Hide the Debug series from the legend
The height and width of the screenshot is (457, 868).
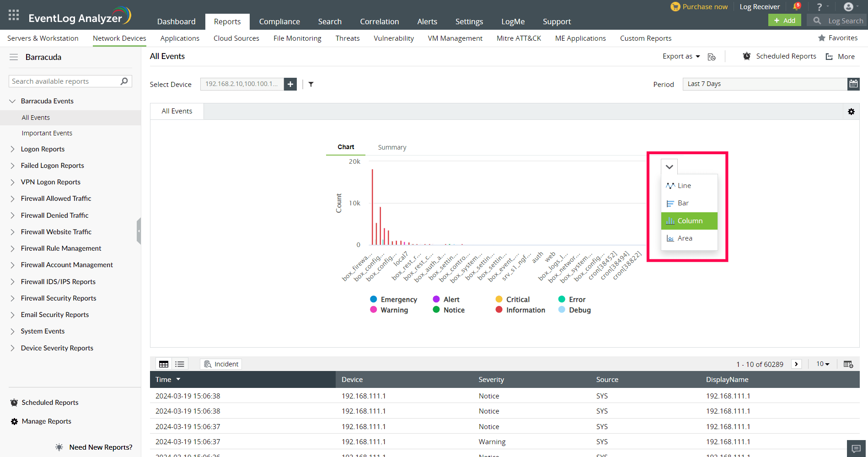(575, 310)
